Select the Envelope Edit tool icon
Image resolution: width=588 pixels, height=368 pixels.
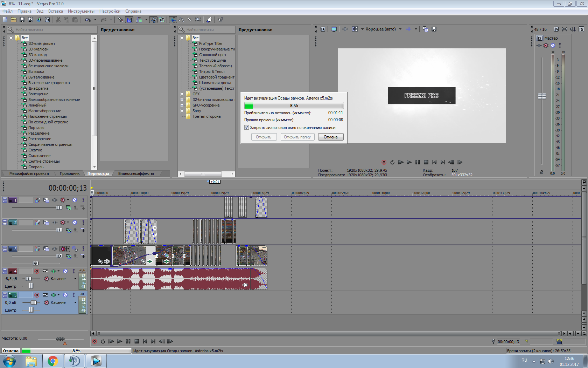181,20
